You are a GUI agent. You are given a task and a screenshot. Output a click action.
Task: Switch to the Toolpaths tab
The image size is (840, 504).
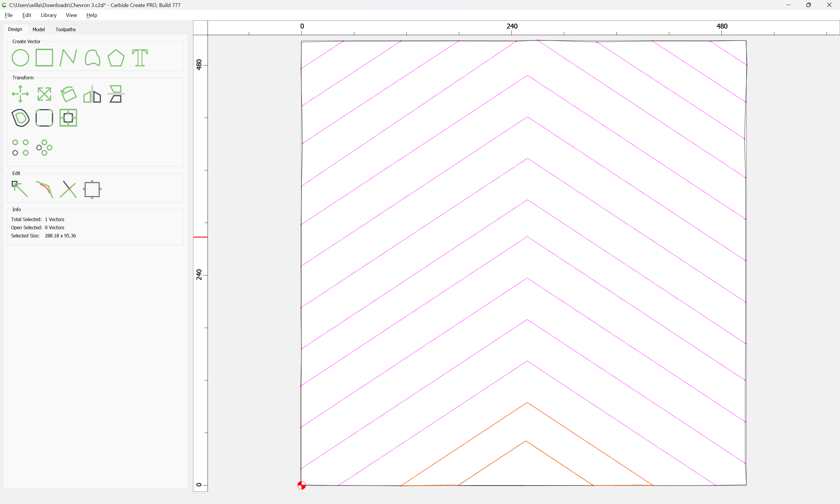tap(66, 29)
